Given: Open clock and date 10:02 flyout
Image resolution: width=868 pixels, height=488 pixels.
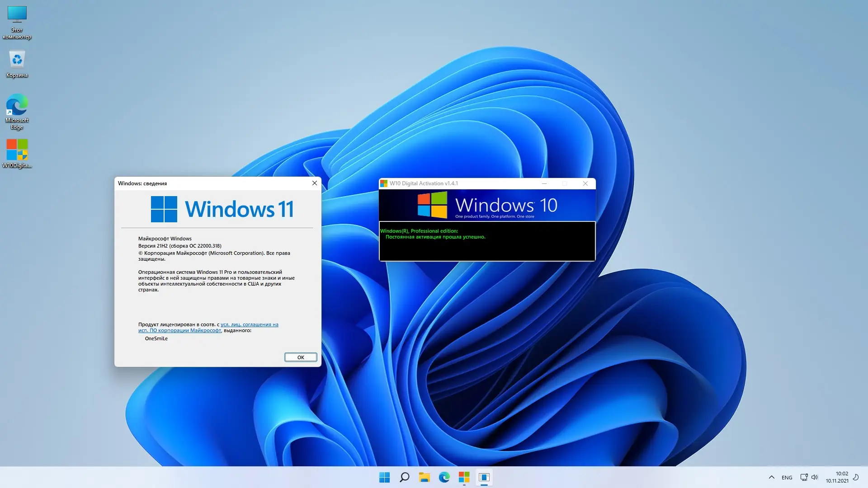Looking at the screenshot, I should click(837, 477).
